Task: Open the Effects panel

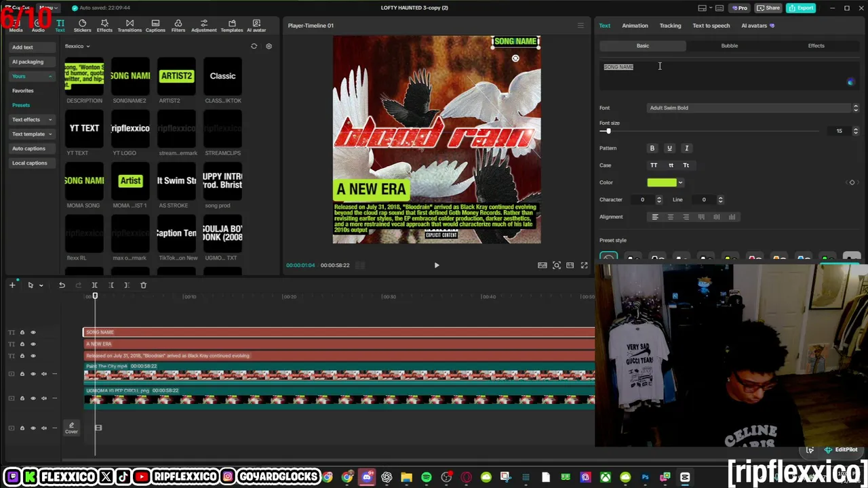Action: (x=104, y=26)
